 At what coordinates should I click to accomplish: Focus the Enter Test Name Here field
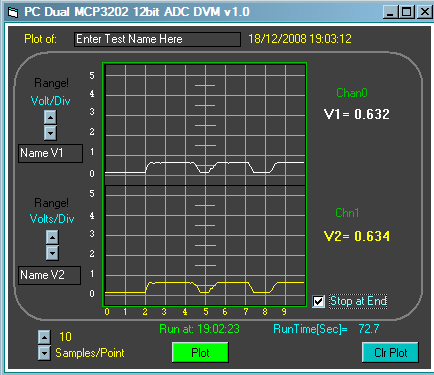pos(157,39)
